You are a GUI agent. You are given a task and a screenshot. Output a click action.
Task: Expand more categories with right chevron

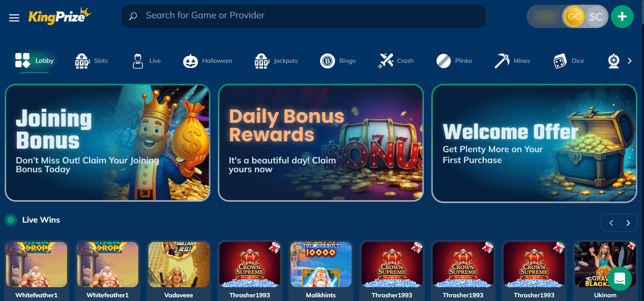point(629,61)
